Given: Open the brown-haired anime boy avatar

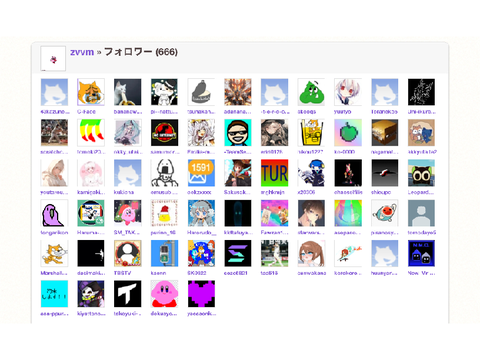Looking at the screenshot, I should [x=311, y=213].
